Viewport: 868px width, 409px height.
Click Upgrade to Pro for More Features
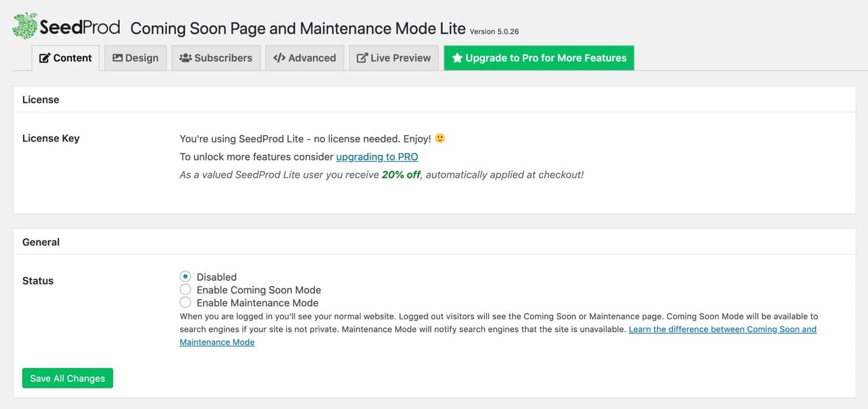point(538,57)
